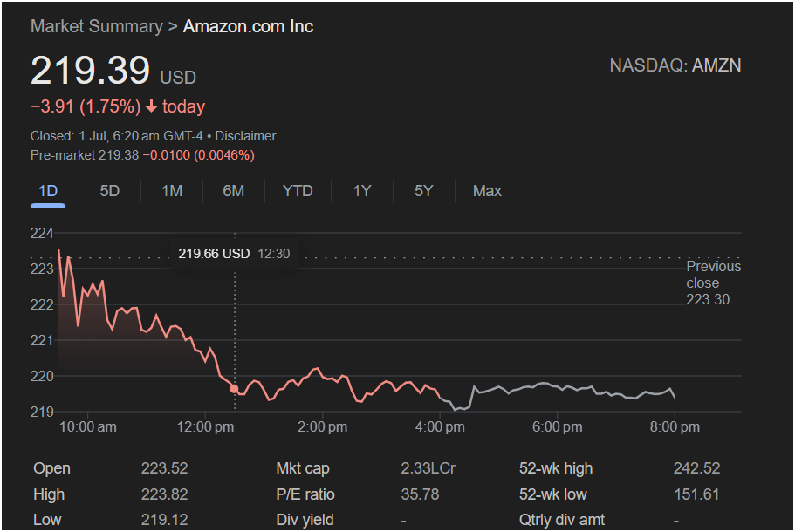The image size is (795, 532).
Task: Click the Amazon.com Inc title
Action: 248,26
